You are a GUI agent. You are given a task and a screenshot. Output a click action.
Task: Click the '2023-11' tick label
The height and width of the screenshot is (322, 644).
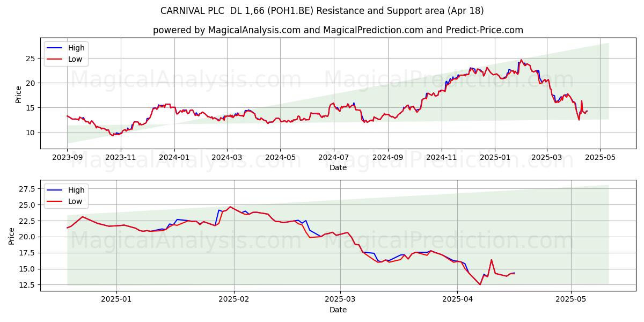(120, 158)
